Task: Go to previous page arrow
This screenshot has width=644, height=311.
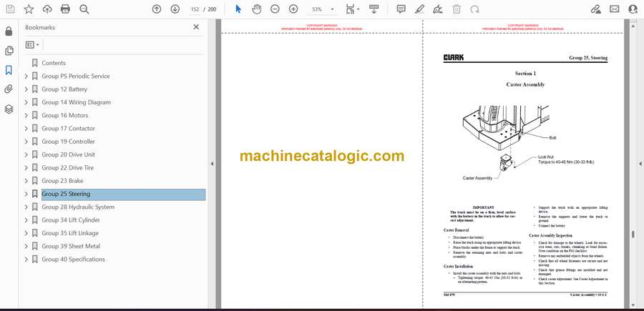Action: (157, 9)
